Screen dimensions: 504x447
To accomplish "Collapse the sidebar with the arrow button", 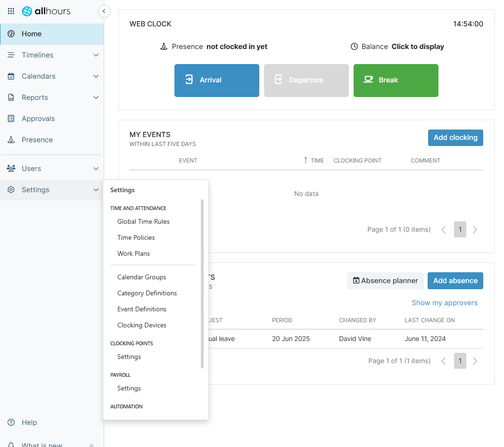I will (x=104, y=11).
